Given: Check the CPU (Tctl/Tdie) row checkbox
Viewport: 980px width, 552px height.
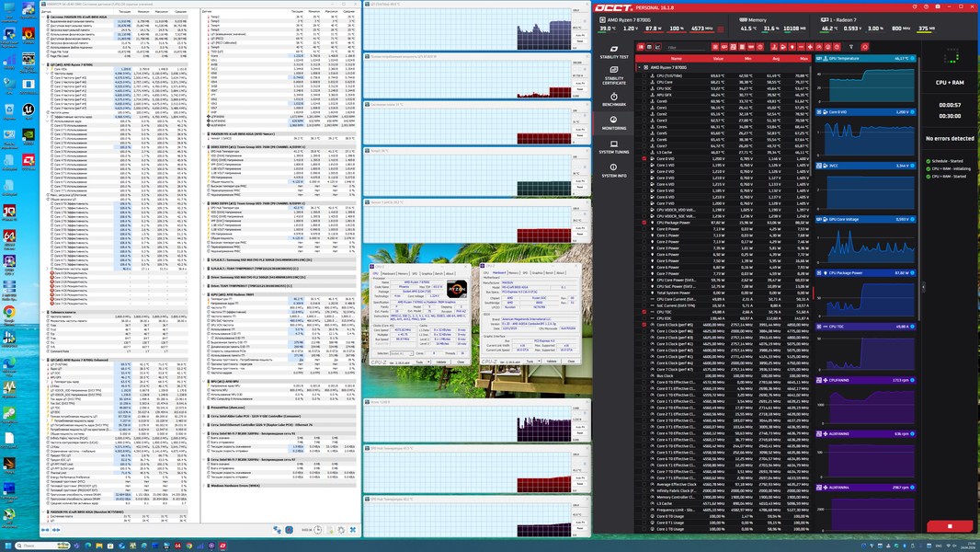Looking at the screenshot, I should click(644, 75).
